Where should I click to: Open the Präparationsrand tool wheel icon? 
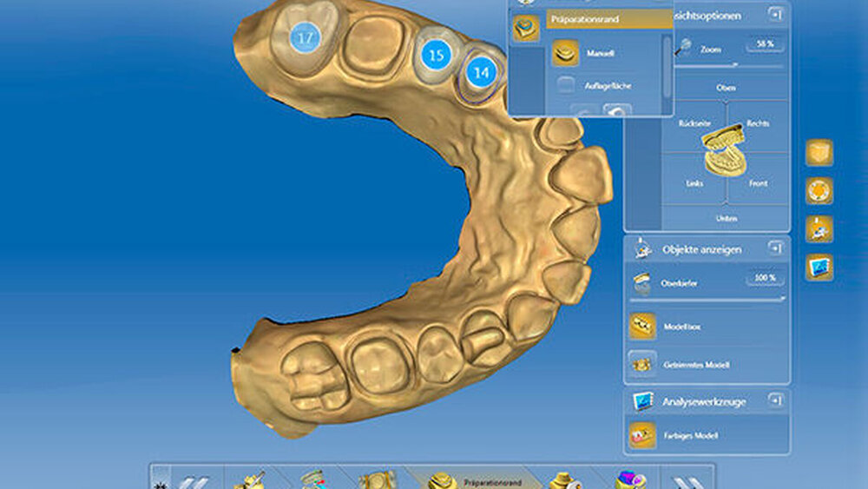coord(525,28)
